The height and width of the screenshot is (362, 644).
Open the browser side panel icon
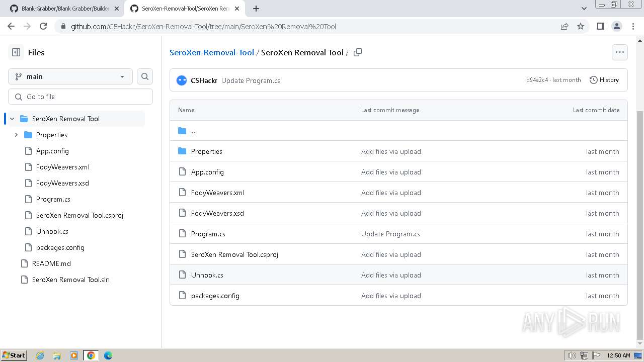coord(600,26)
